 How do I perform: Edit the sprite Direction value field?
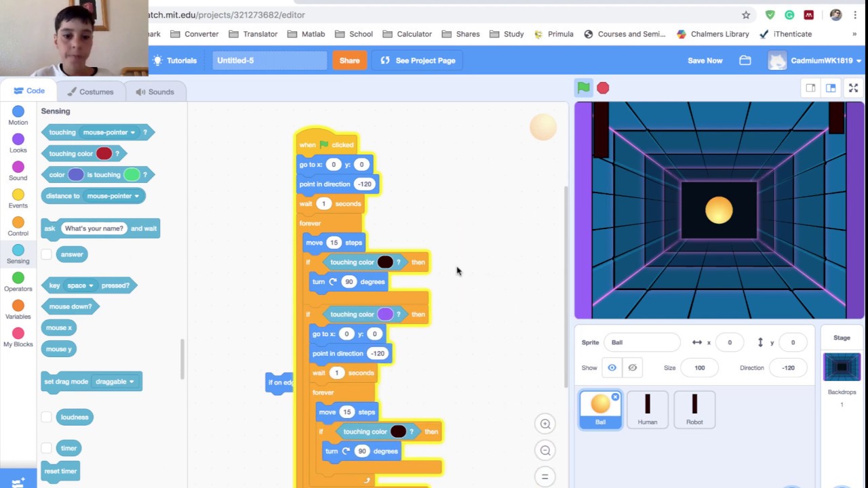[788, 368]
